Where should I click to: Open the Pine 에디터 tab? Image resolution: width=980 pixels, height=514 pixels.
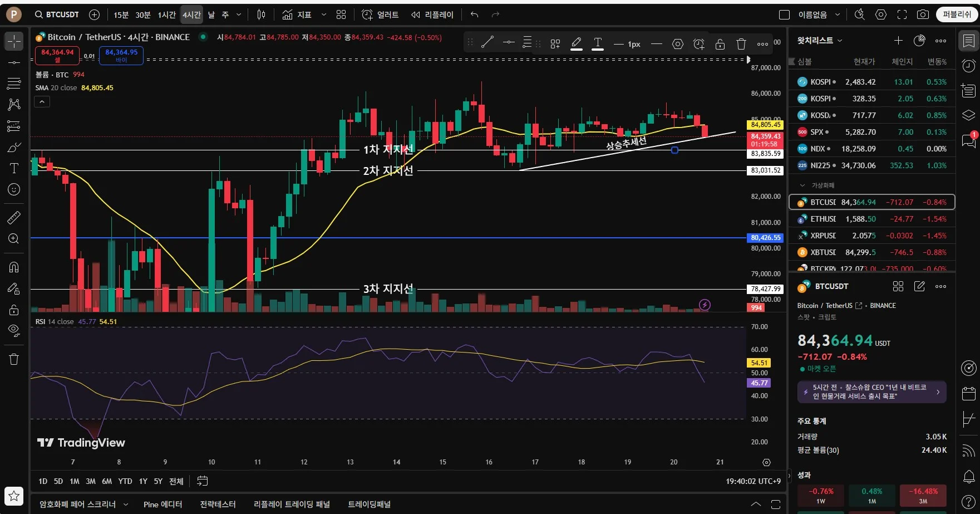point(162,504)
